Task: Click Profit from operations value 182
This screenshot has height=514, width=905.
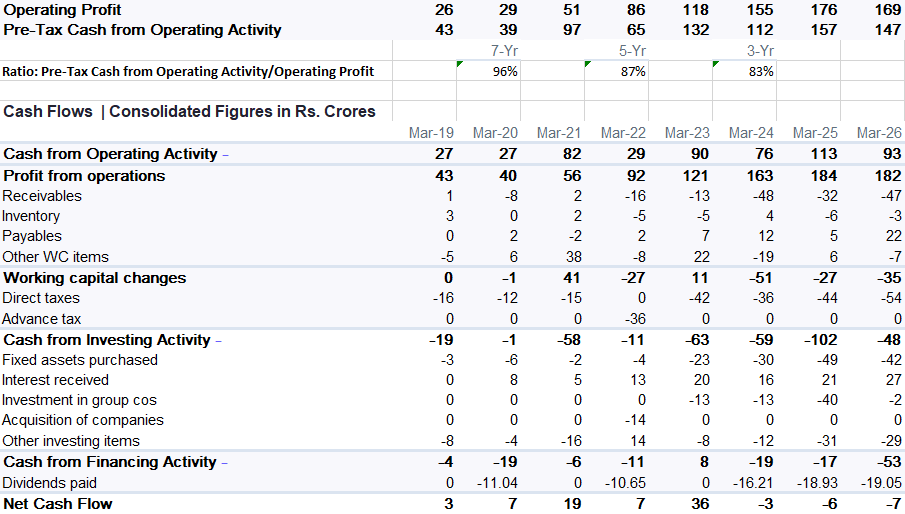Action: pos(887,176)
